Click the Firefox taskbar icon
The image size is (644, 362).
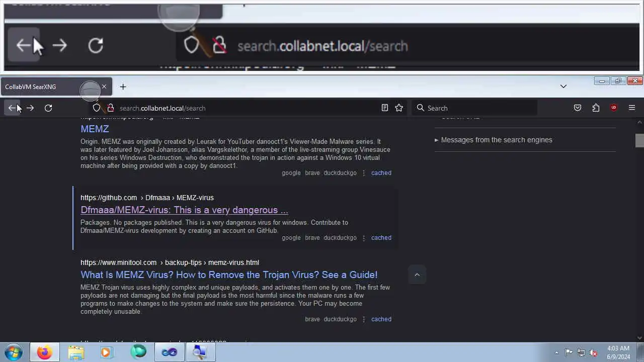tap(44, 352)
